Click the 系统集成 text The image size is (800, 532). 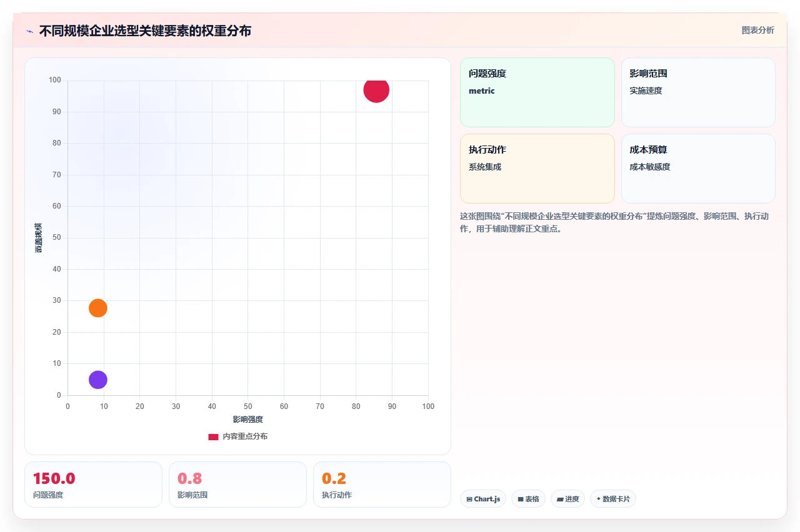click(x=485, y=167)
